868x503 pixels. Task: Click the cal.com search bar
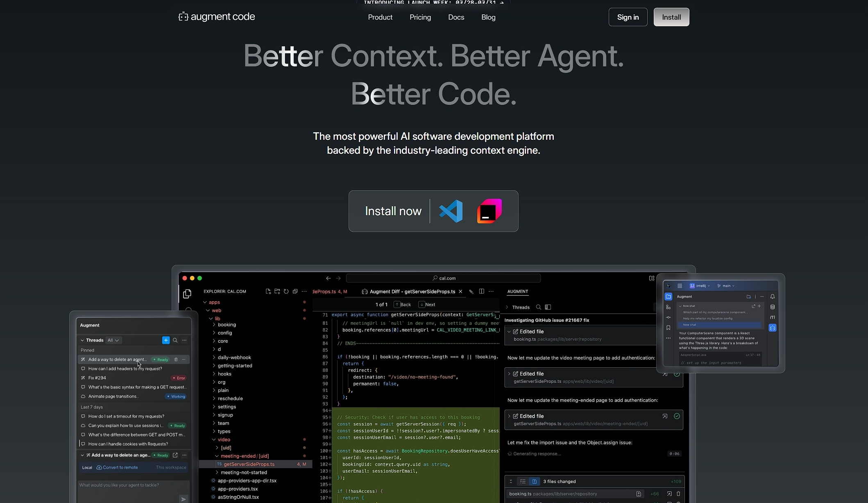pyautogui.click(x=444, y=278)
